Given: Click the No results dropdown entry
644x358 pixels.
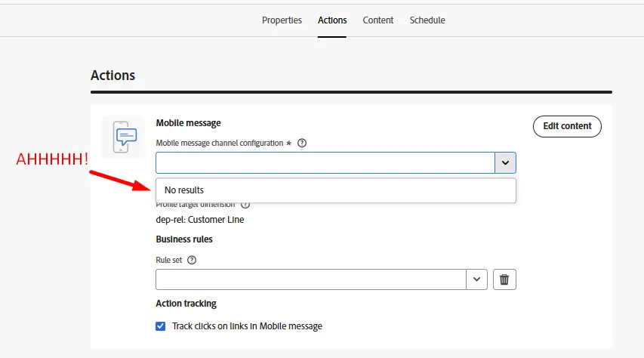Looking at the screenshot, I should pyautogui.click(x=336, y=190).
